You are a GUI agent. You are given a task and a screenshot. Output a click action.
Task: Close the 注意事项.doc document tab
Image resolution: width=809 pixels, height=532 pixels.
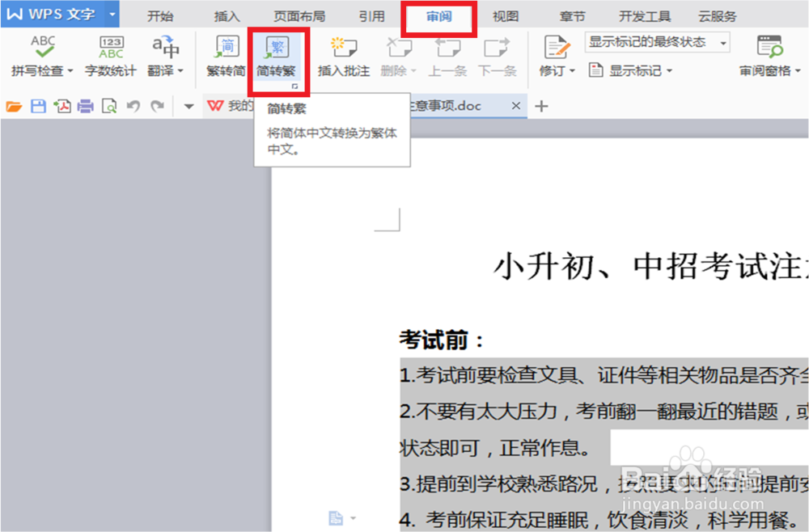515,105
